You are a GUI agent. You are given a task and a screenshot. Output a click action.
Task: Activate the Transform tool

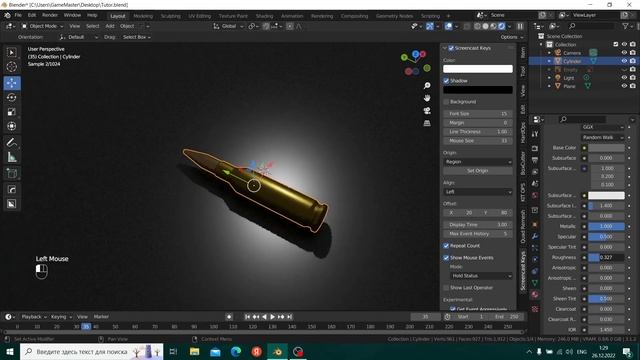point(11,126)
